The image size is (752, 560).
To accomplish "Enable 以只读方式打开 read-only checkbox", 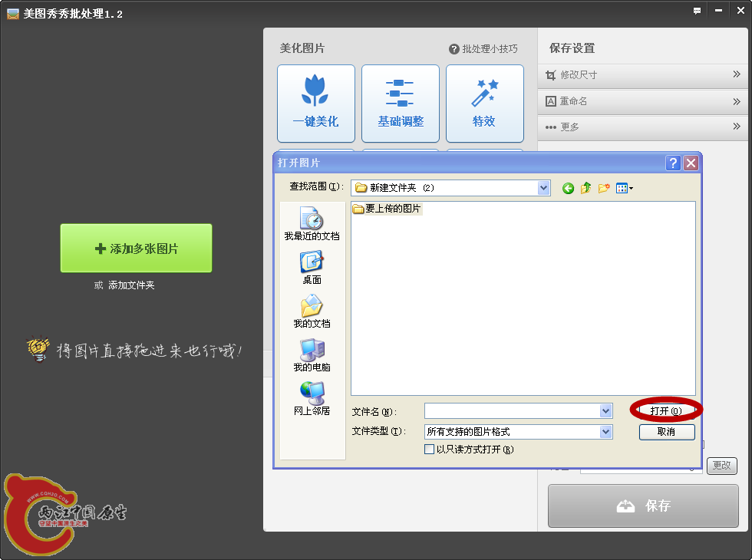I will pos(429,450).
